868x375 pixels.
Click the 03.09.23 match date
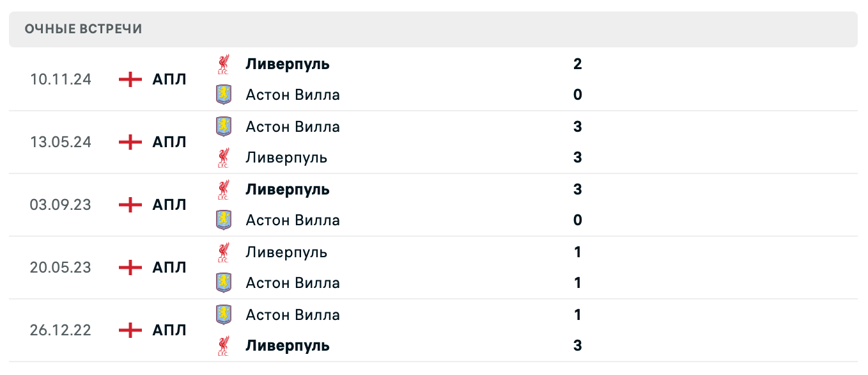pyautogui.click(x=61, y=205)
